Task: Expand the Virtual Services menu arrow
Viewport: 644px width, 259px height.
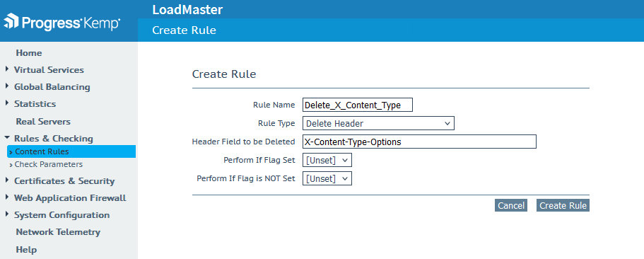Action: (7, 69)
